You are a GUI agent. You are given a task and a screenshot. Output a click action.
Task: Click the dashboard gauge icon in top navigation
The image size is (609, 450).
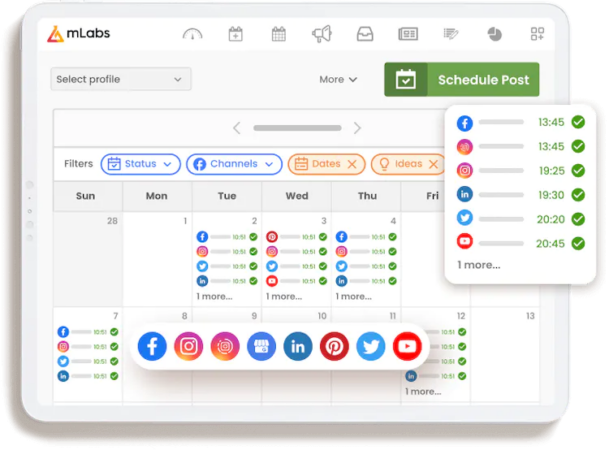tap(192, 34)
